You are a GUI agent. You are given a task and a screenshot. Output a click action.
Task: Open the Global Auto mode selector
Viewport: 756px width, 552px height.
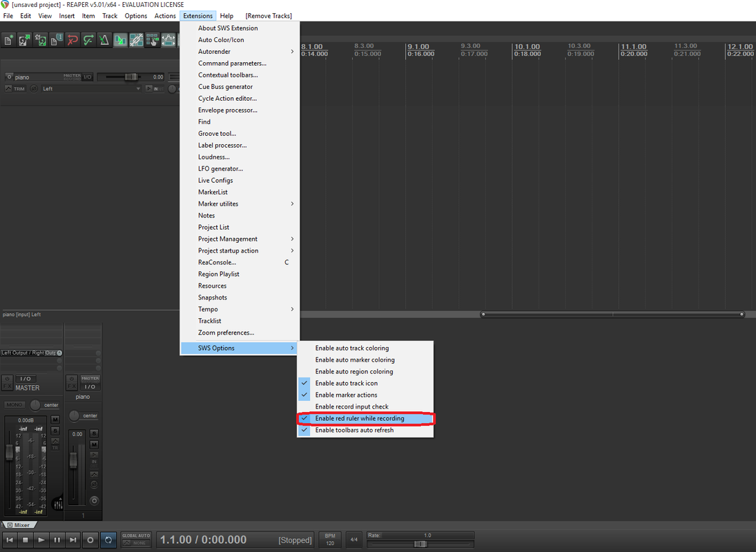pos(136,540)
